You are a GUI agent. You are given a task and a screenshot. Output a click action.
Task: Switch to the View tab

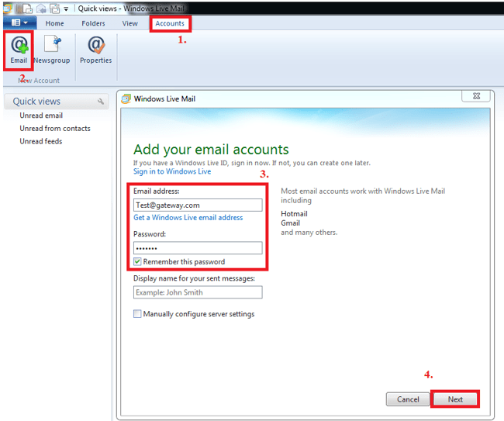click(x=129, y=23)
